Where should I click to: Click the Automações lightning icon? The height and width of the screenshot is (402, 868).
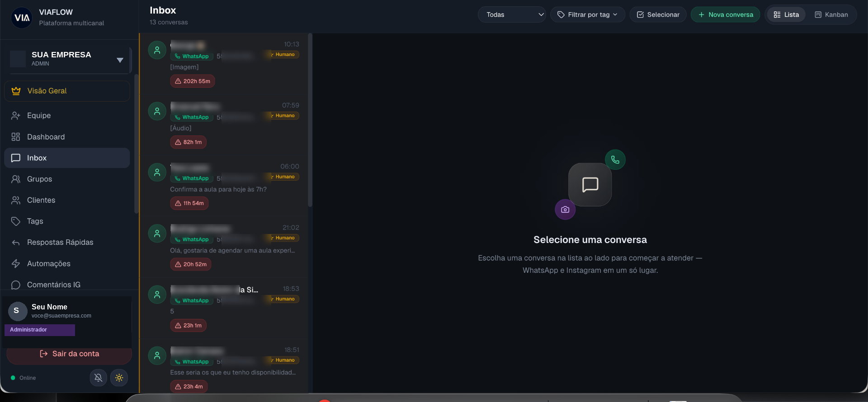coord(16,263)
